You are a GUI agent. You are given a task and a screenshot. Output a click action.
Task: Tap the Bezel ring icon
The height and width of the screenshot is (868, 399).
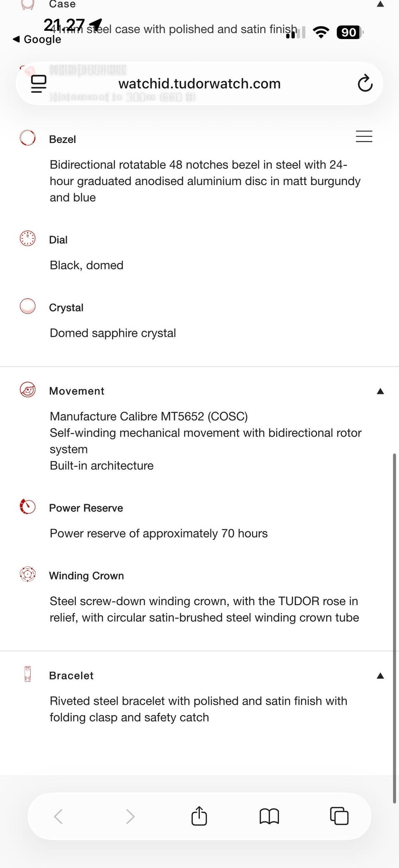click(28, 138)
